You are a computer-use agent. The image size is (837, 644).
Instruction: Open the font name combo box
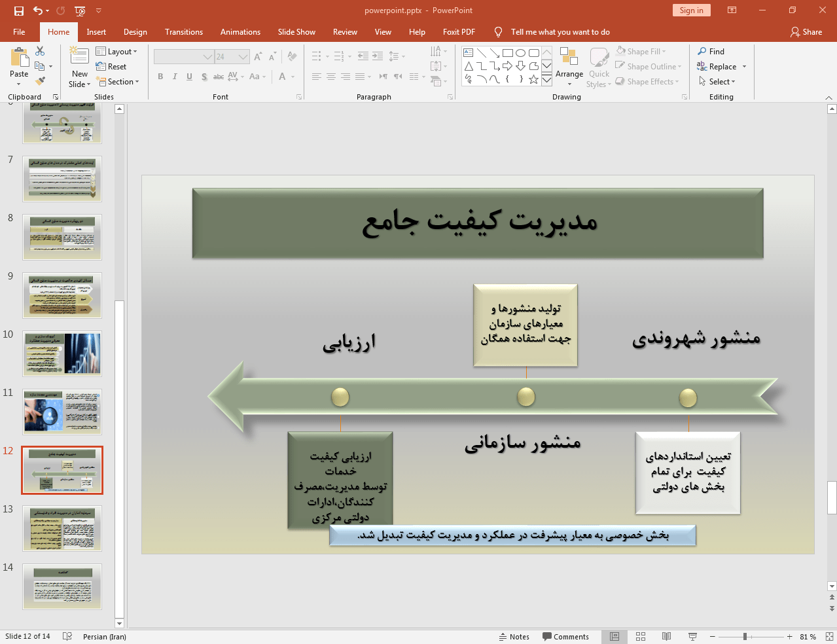[x=184, y=57]
